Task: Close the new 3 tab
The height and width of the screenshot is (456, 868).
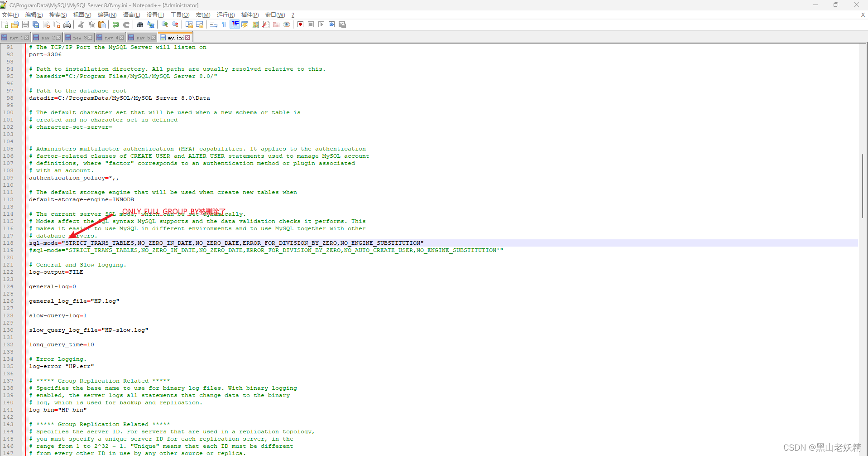Action: (90, 38)
